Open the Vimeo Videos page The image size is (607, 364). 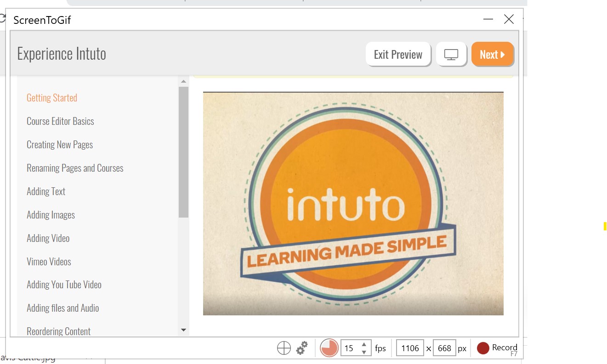[x=49, y=262]
